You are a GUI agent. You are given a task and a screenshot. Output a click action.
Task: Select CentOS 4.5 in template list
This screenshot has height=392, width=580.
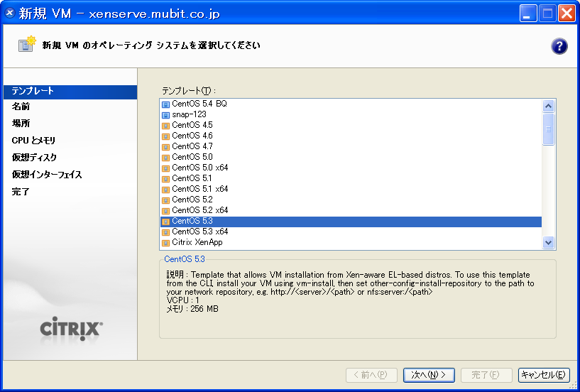point(192,125)
